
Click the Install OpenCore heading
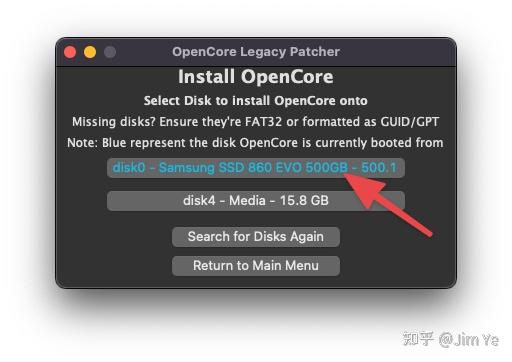(256, 77)
